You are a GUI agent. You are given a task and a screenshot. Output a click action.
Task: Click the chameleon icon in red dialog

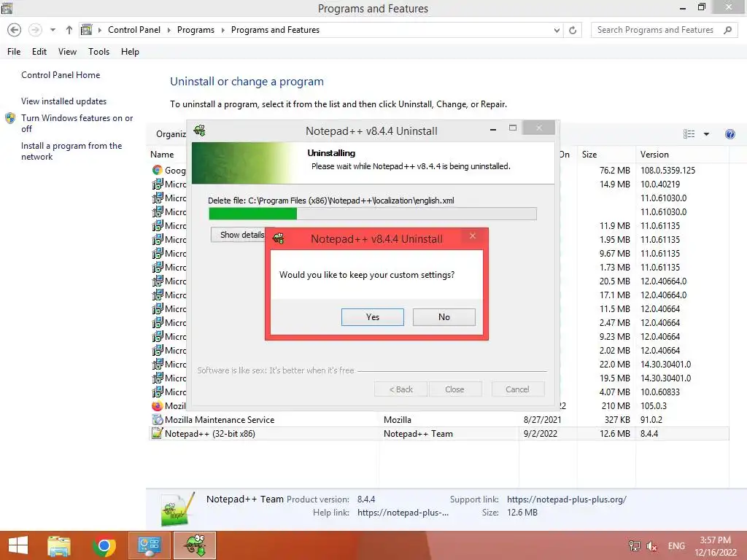tap(279, 238)
